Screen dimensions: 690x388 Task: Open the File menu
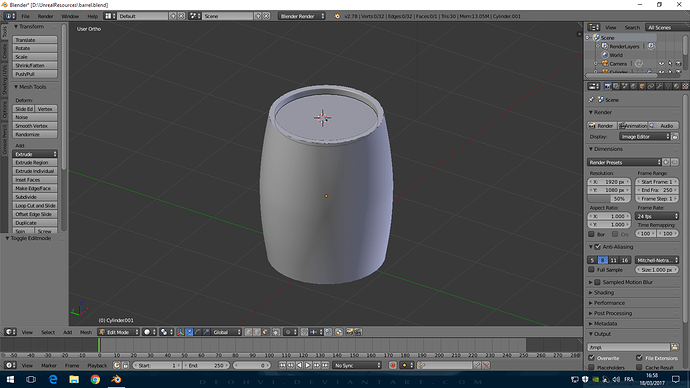pyautogui.click(x=26, y=16)
